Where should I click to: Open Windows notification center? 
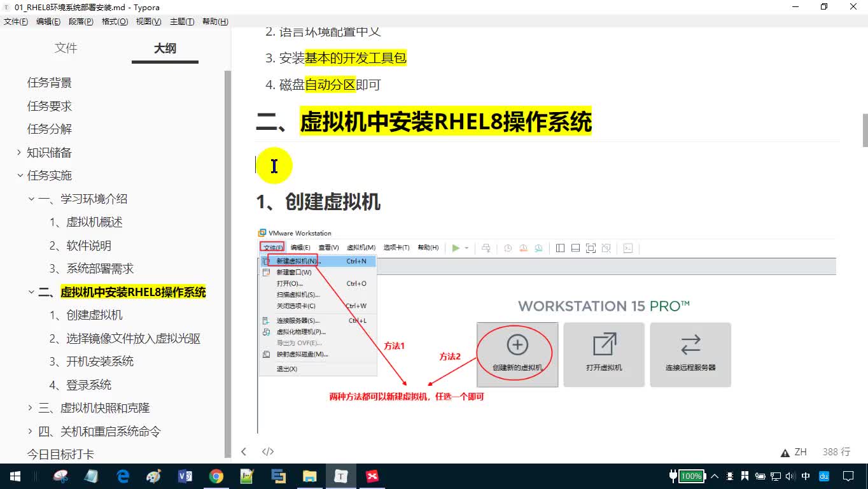848,476
